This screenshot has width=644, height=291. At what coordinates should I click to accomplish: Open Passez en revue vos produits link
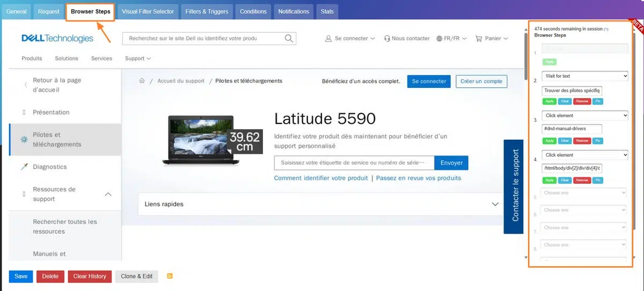click(x=419, y=178)
